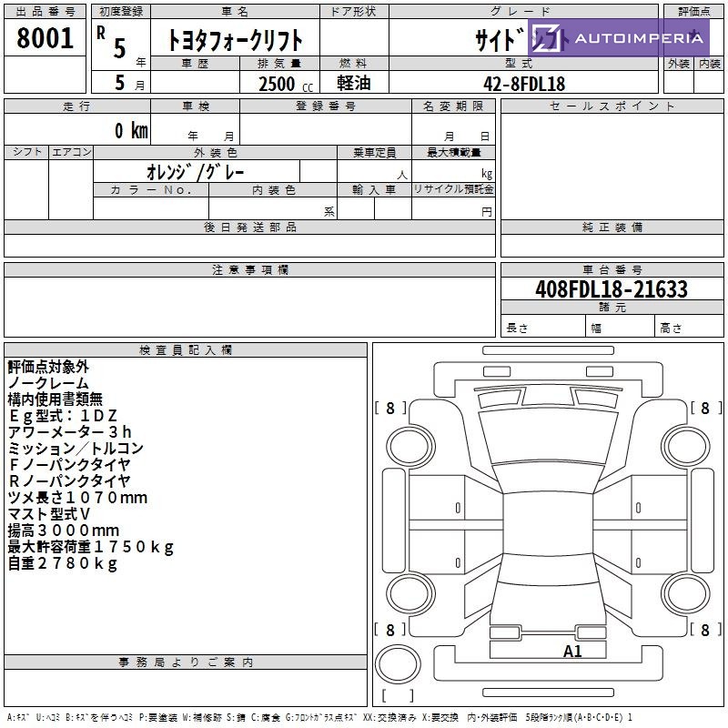This screenshot has width=728, height=728.
Task: Click the line "Fノーパンクタイヤ"
Action: (x=69, y=464)
